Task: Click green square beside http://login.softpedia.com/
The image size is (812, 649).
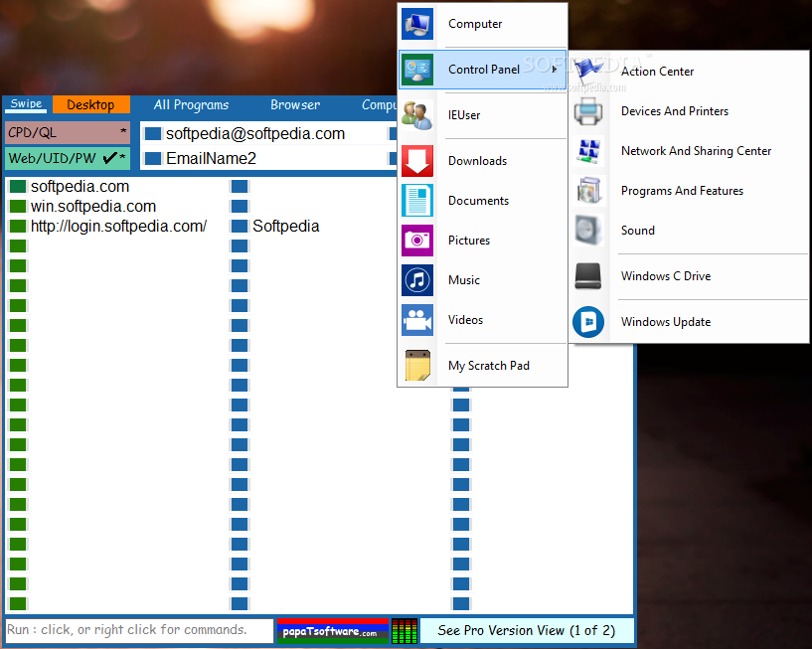Action: pos(18,227)
